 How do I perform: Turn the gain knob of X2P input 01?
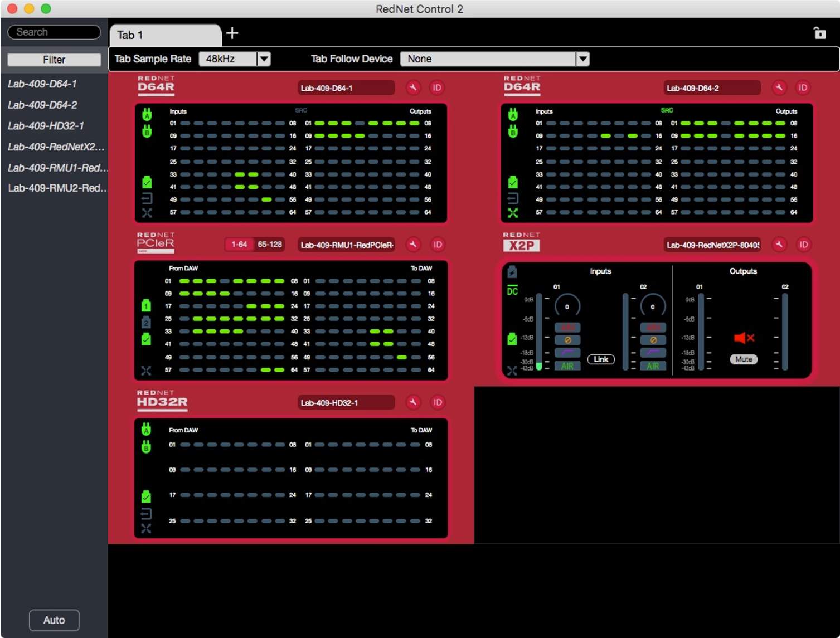[566, 306]
